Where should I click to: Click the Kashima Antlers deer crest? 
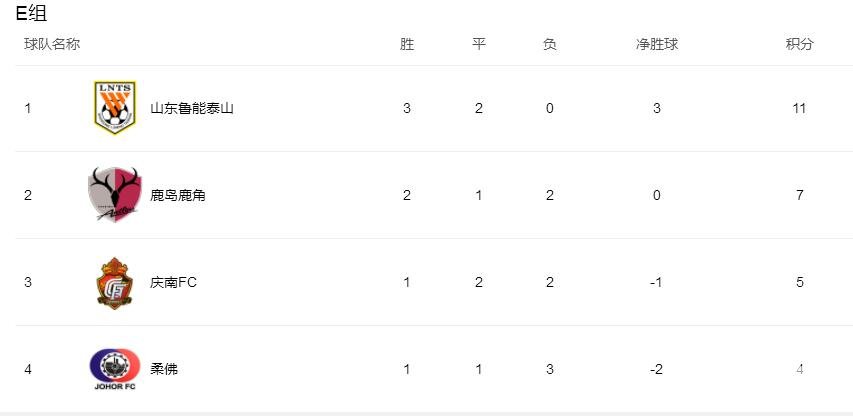115,195
